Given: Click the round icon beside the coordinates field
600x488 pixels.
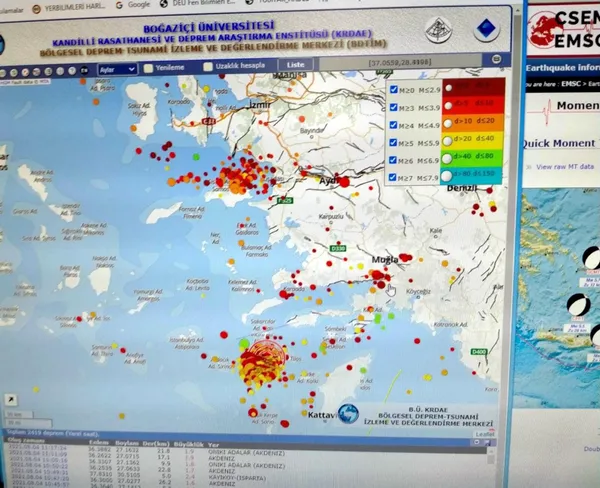Looking at the screenshot, I should pos(496,59).
